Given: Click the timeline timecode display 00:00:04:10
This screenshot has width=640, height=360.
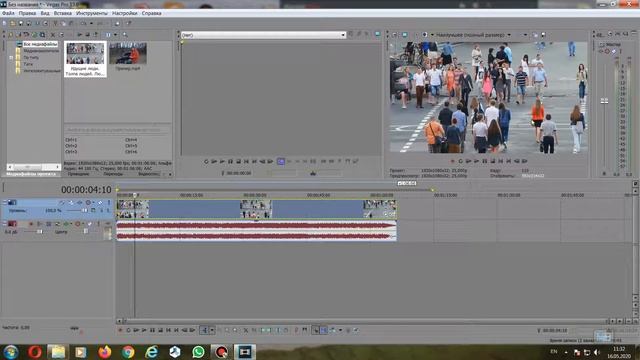Looking at the screenshot, I should pyautogui.click(x=86, y=190).
